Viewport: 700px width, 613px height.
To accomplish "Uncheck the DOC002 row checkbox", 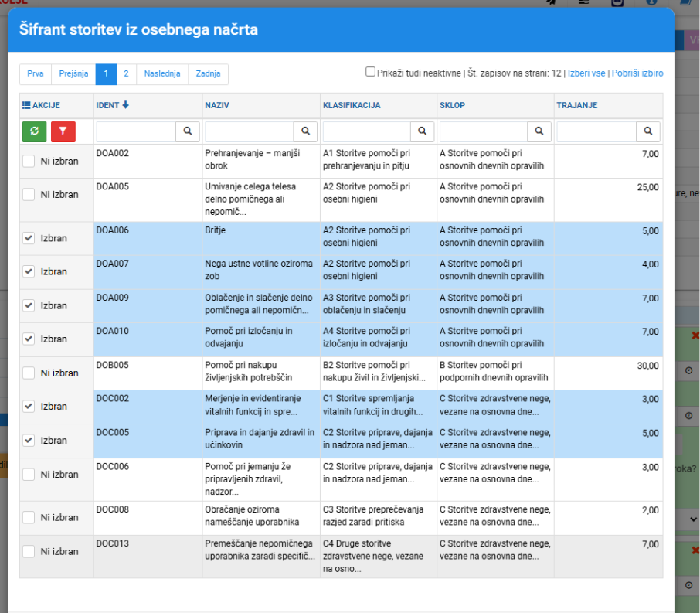I will [29, 406].
